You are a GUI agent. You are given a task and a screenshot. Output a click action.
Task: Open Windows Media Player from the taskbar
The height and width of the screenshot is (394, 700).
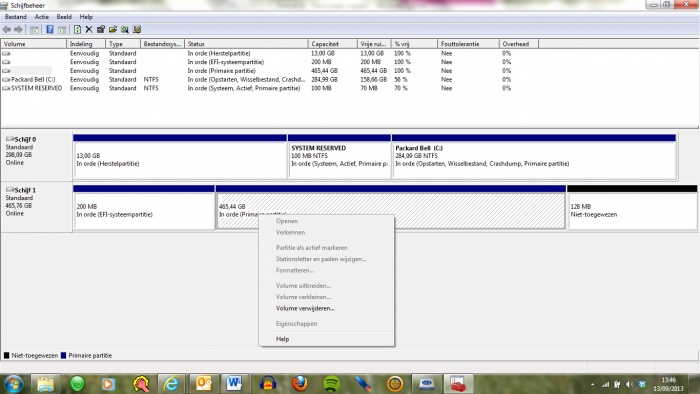coord(108,384)
